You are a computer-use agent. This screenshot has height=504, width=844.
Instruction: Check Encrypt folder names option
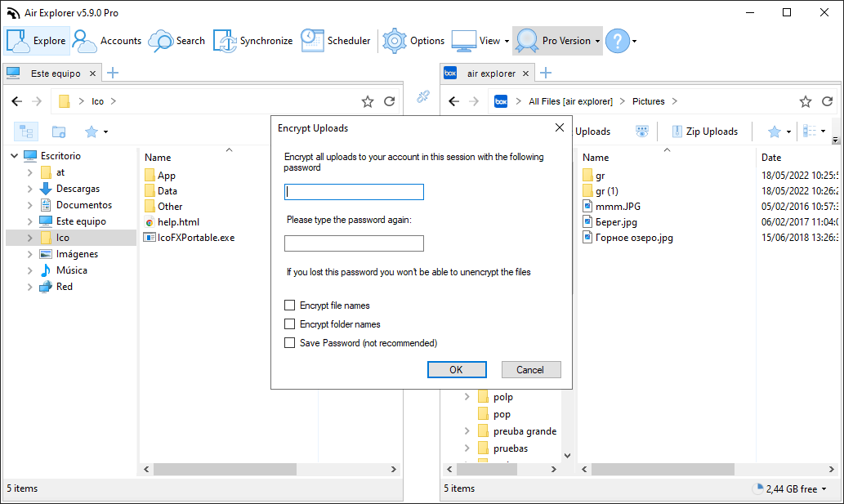[289, 323]
